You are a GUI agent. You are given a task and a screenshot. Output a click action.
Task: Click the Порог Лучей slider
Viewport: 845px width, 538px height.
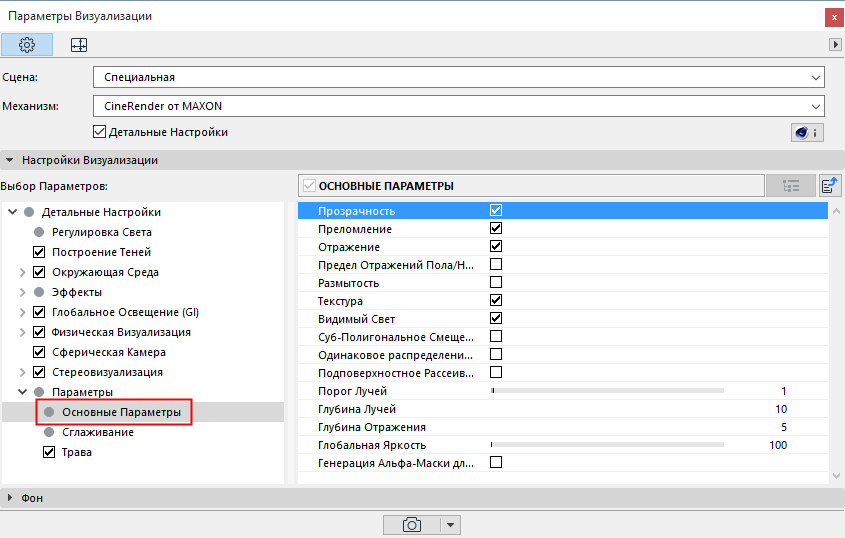pyautogui.click(x=607, y=390)
